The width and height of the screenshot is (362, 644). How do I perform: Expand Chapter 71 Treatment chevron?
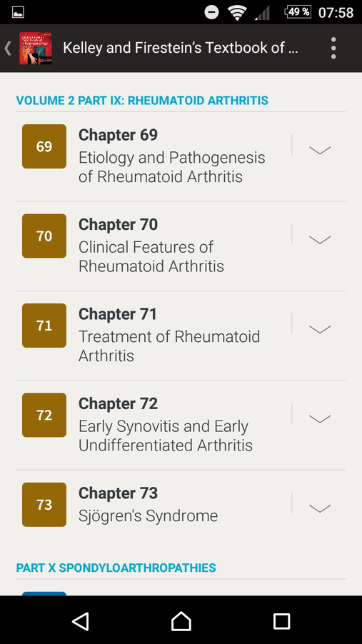320,329
